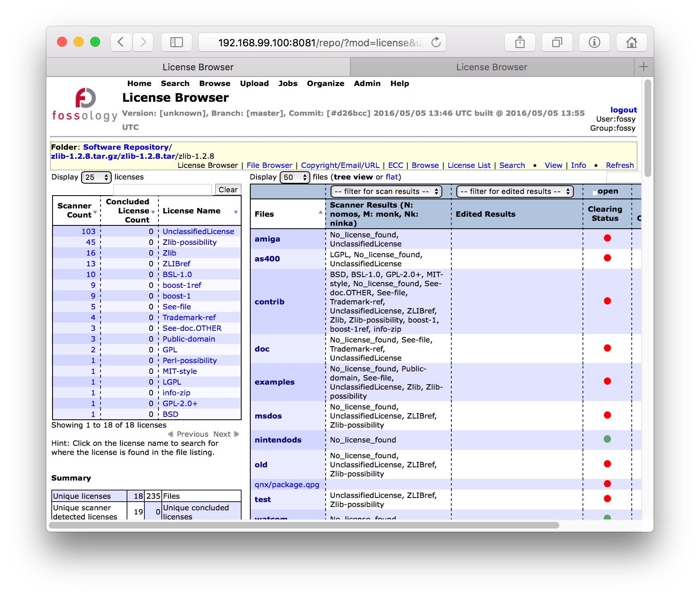Open the File Browser link
700x598 pixels.
pyautogui.click(x=269, y=165)
